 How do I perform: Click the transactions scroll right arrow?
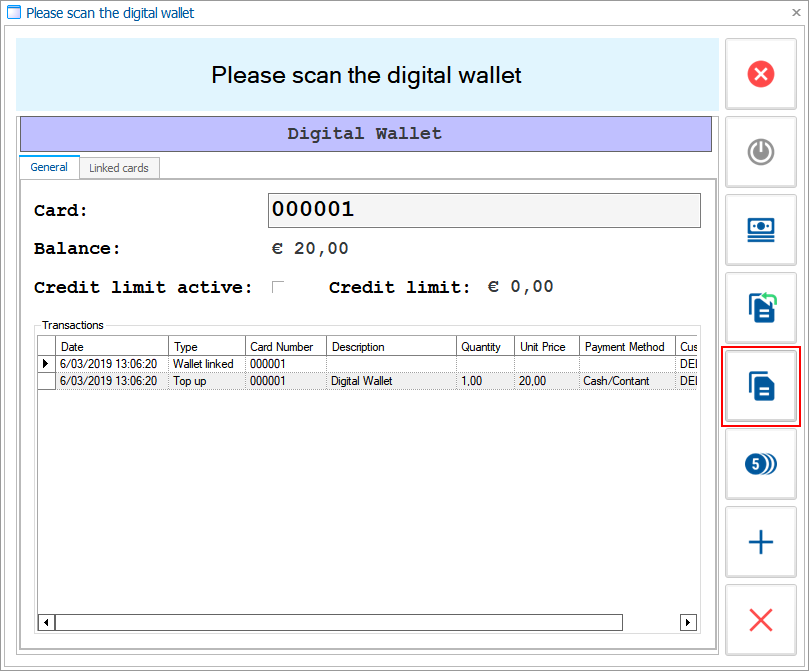[x=688, y=623]
